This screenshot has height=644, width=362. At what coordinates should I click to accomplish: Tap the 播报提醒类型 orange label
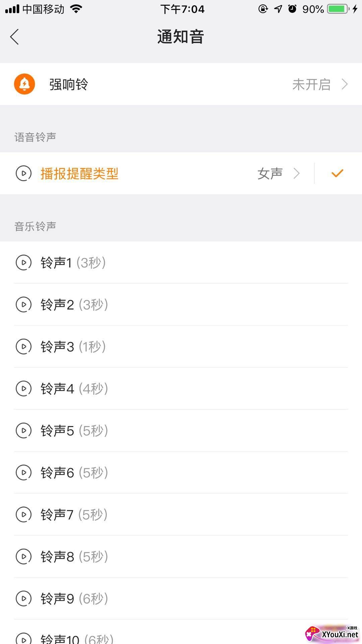79,173
